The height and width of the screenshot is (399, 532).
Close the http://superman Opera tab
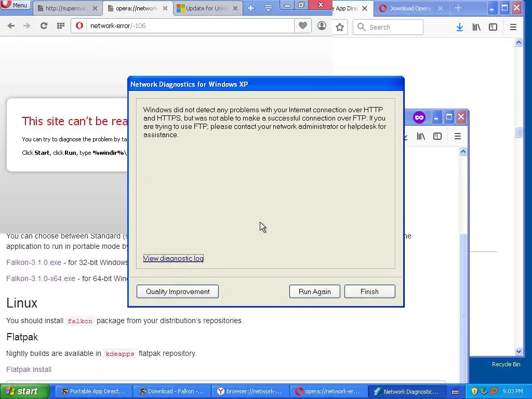95,8
